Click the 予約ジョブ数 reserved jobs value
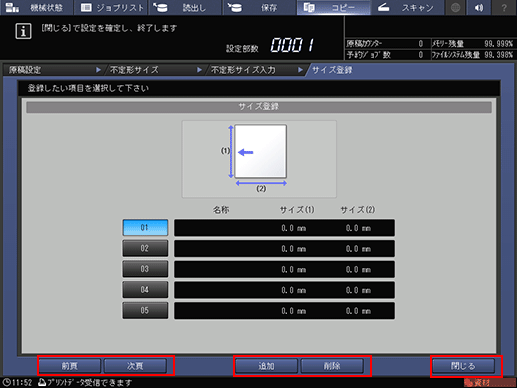Viewport: 517px width, 388px height. [x=421, y=55]
